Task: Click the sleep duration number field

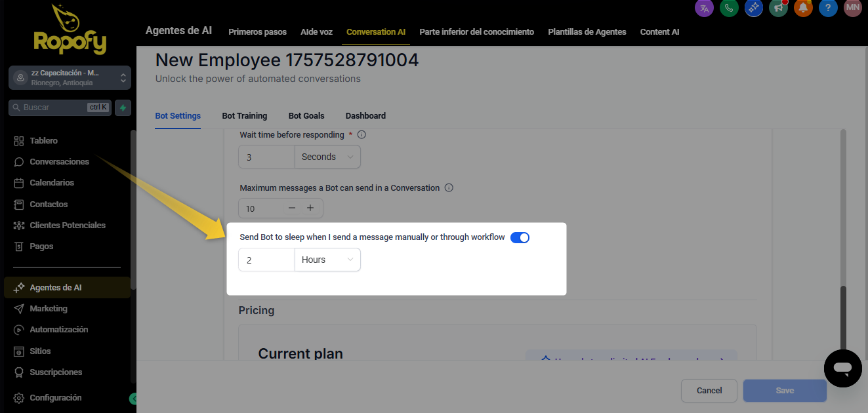Action: click(x=266, y=260)
